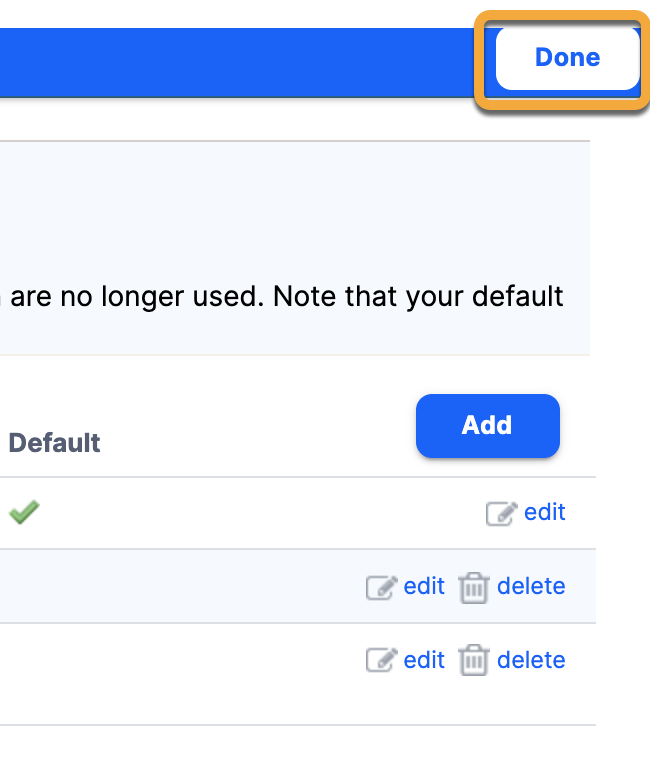This screenshot has height=780, width=650.
Task: Click the trash can icon in the third row
Action: [x=473, y=662]
